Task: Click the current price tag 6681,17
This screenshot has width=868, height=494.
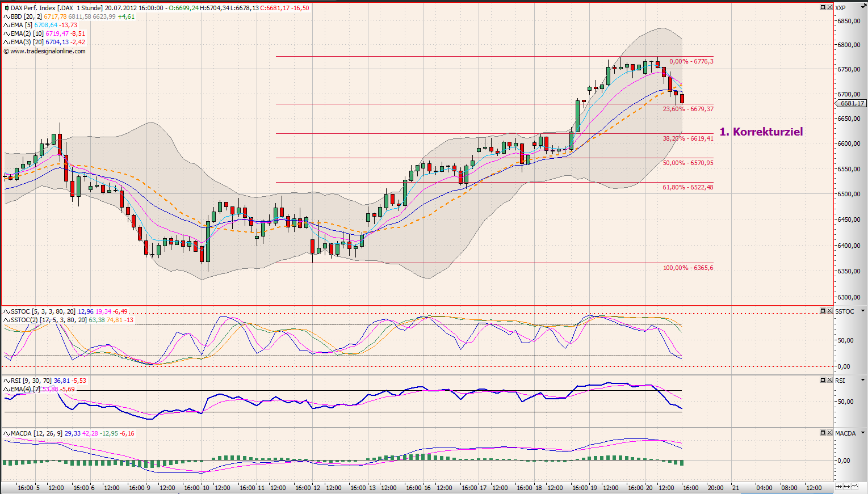Action: point(850,103)
